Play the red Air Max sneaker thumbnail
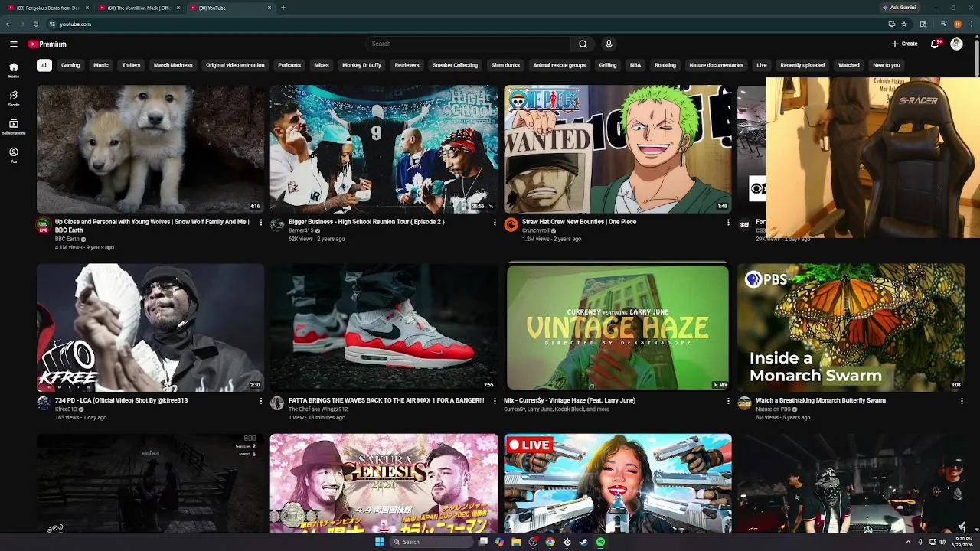Image resolution: width=980 pixels, height=551 pixels. pos(384,328)
